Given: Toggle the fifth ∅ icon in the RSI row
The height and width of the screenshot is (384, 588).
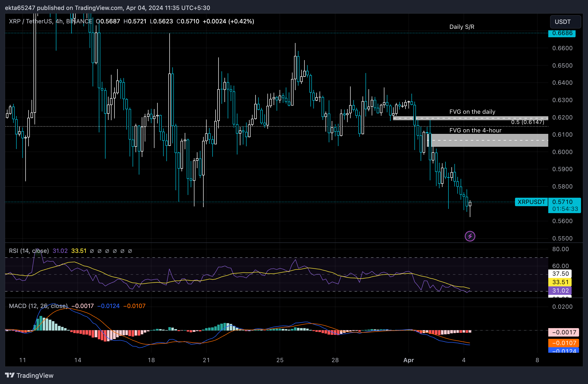Looking at the screenshot, I should click(x=122, y=251).
